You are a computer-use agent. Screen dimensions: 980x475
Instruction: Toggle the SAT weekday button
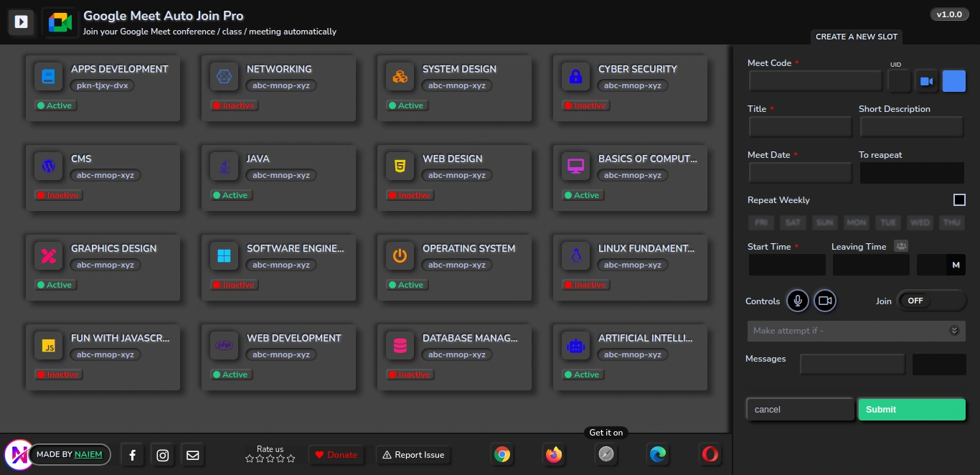pyautogui.click(x=793, y=222)
